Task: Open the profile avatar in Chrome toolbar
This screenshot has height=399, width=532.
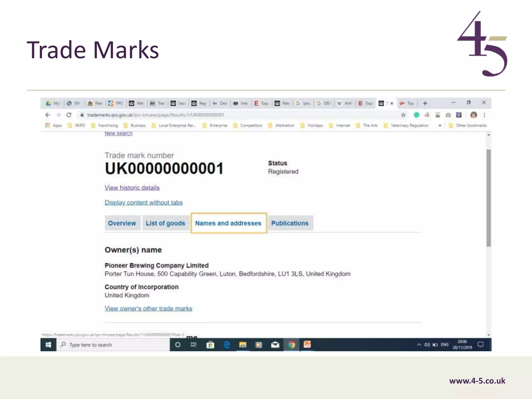Action: click(474, 115)
